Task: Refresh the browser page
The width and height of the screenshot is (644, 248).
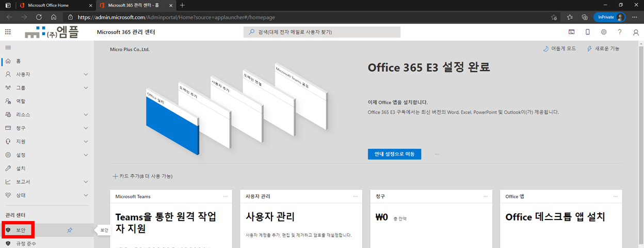Action: (39, 17)
